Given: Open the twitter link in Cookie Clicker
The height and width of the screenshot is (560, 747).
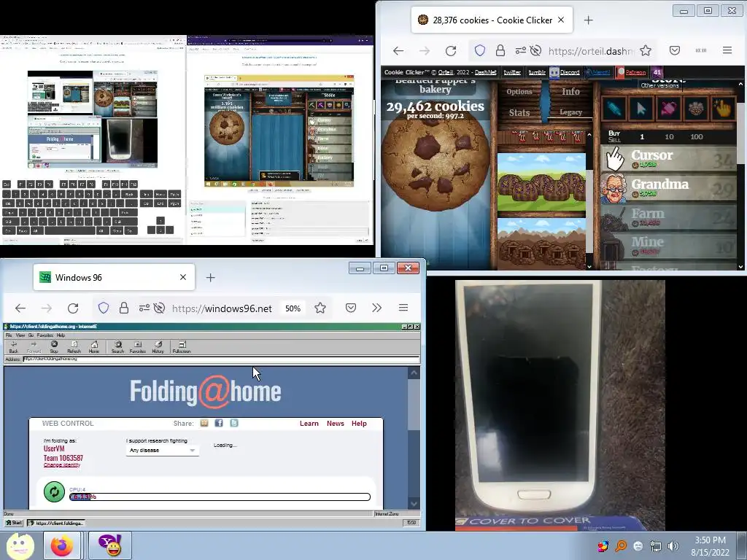Looking at the screenshot, I should coord(512,72).
